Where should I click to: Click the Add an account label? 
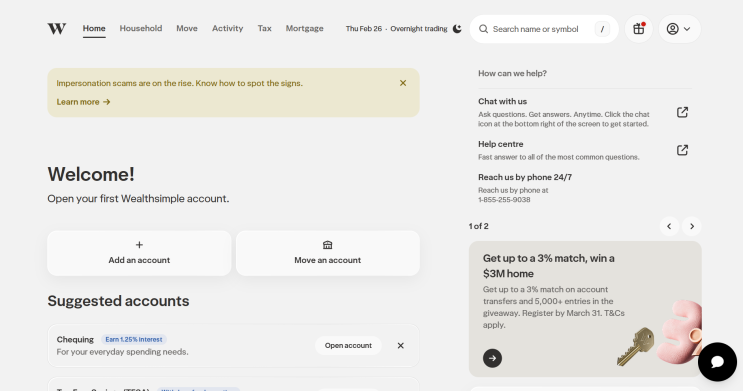pyautogui.click(x=139, y=260)
